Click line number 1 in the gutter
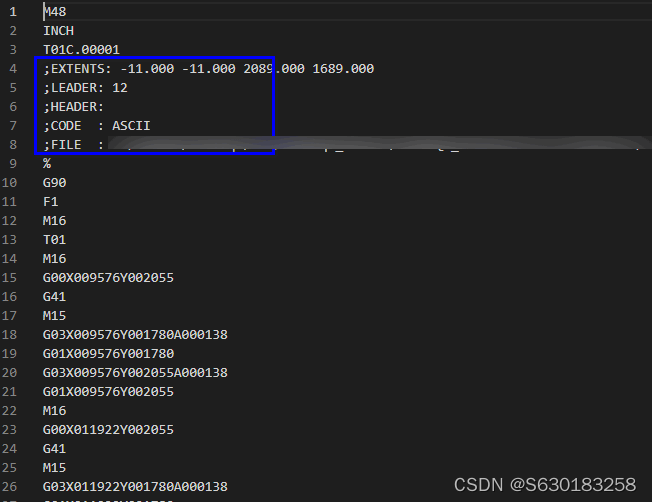The image size is (652, 502). [x=13, y=12]
